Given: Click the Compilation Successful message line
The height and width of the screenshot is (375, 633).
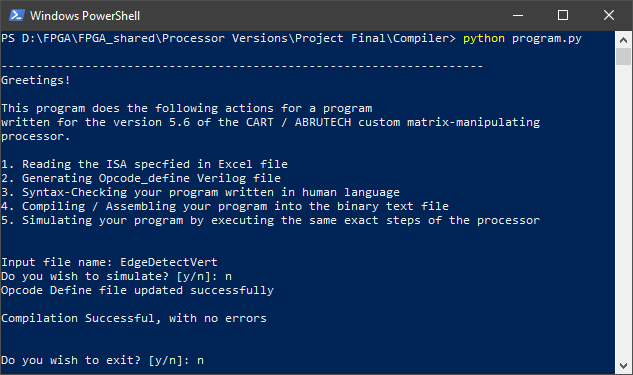Looking at the screenshot, I should pos(134,318).
